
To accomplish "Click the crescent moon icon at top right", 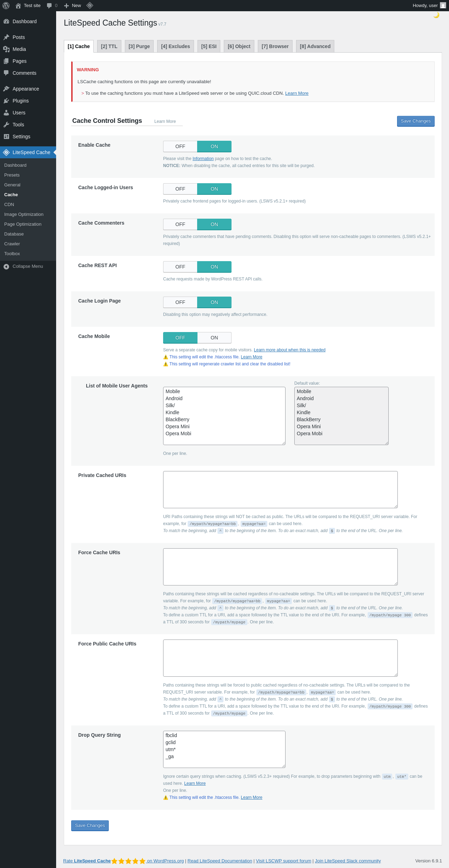I will click(436, 15).
